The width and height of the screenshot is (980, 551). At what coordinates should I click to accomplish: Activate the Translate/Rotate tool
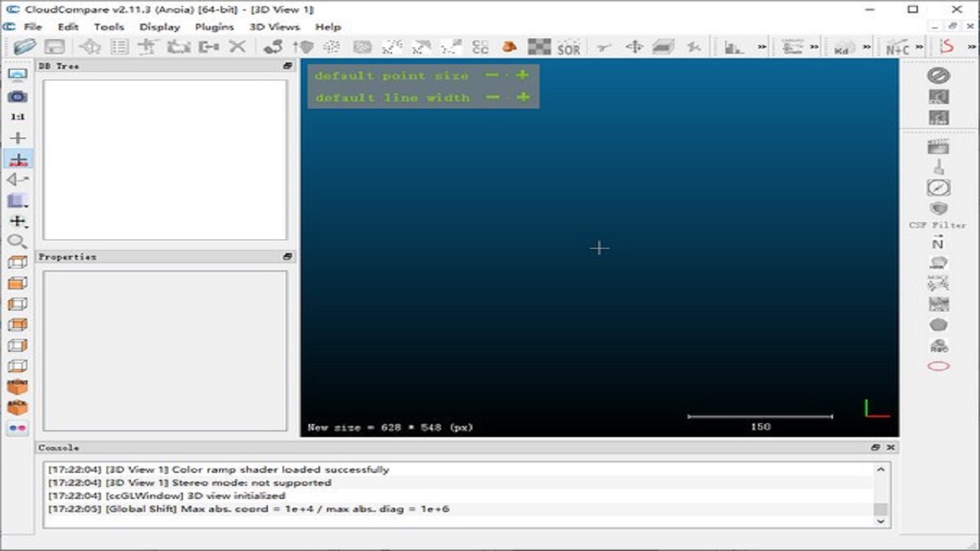(635, 47)
